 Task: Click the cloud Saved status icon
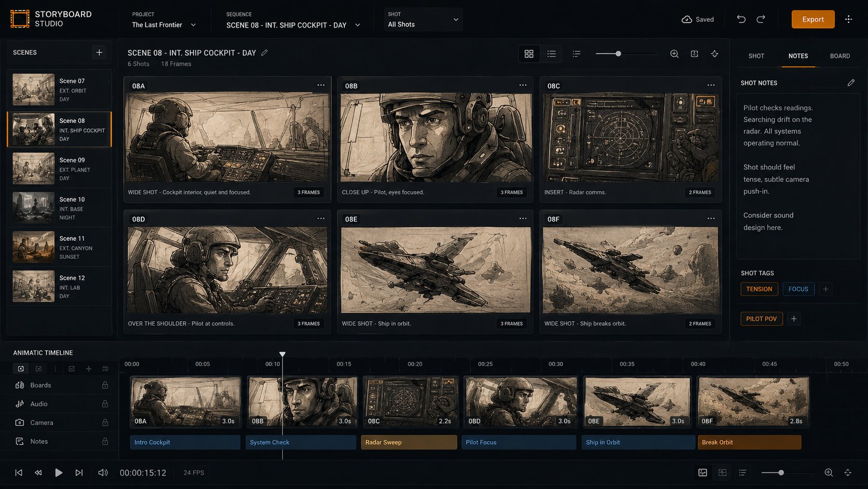[686, 19]
